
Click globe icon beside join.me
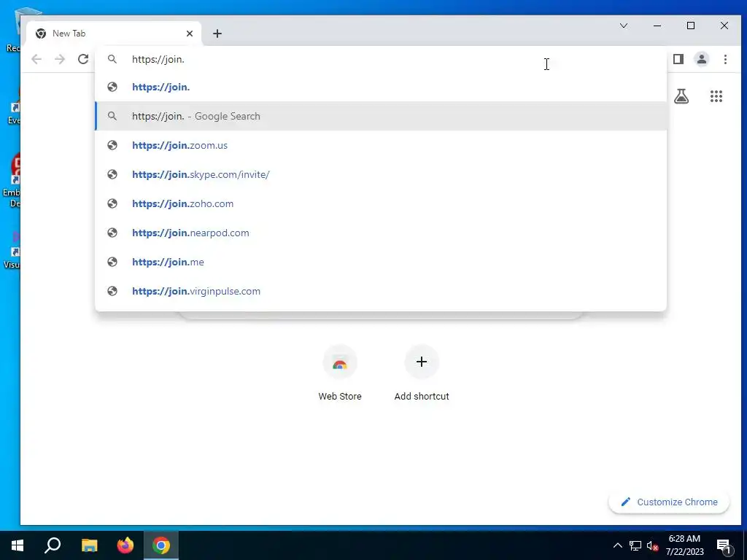pos(112,262)
